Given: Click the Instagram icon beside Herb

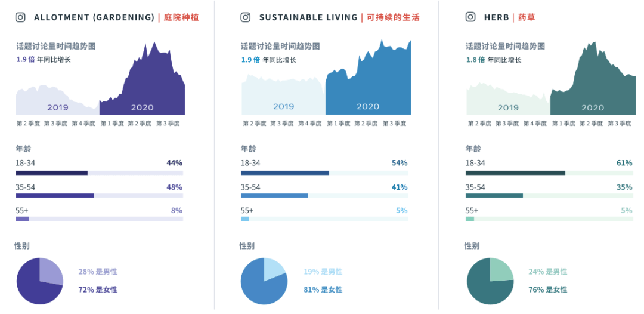Looking at the screenshot, I should (x=470, y=17).
